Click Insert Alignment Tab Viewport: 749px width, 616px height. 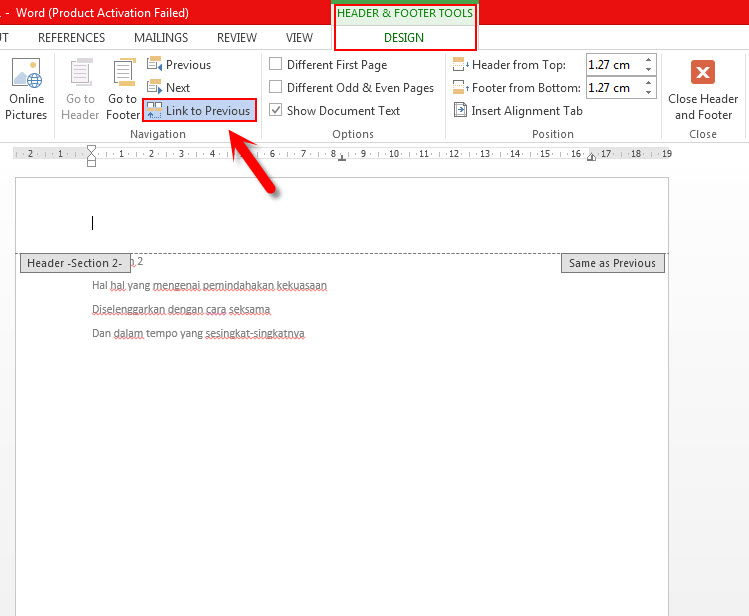pos(518,110)
